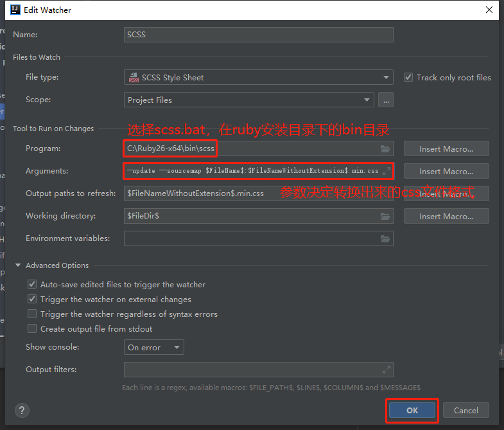The height and width of the screenshot is (430, 504).
Task: Click the Program path input field
Action: pyautogui.click(x=259, y=148)
